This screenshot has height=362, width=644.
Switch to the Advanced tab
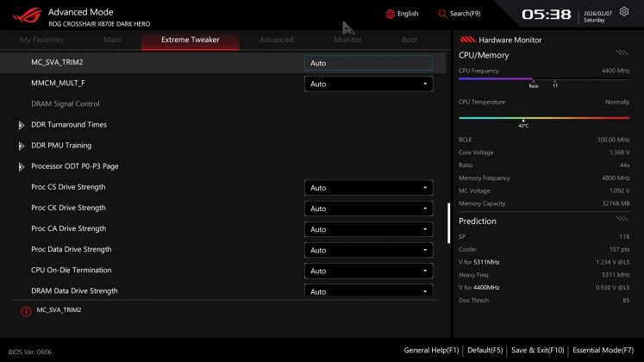point(276,40)
